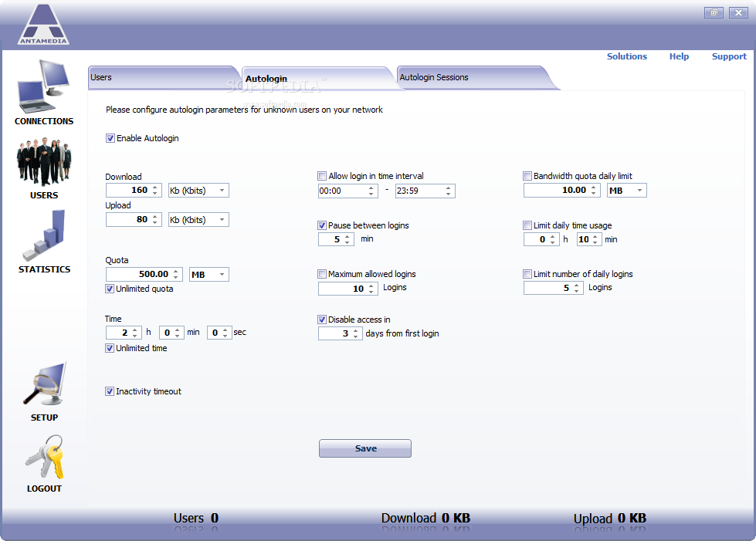This screenshot has height=541, width=756.
Task: Click the Upload speed stepper arrows
Action: click(154, 220)
